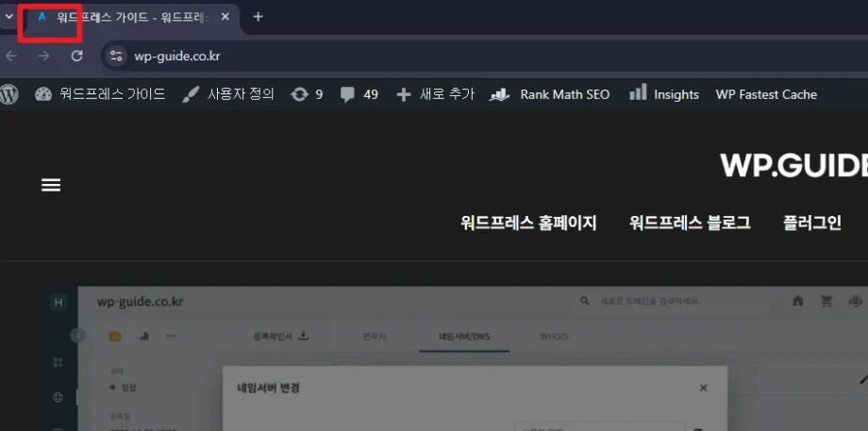Open the 워드프레스 가이드 dashboard link
Image resolution: width=868 pixels, height=431 pixels.
click(100, 94)
